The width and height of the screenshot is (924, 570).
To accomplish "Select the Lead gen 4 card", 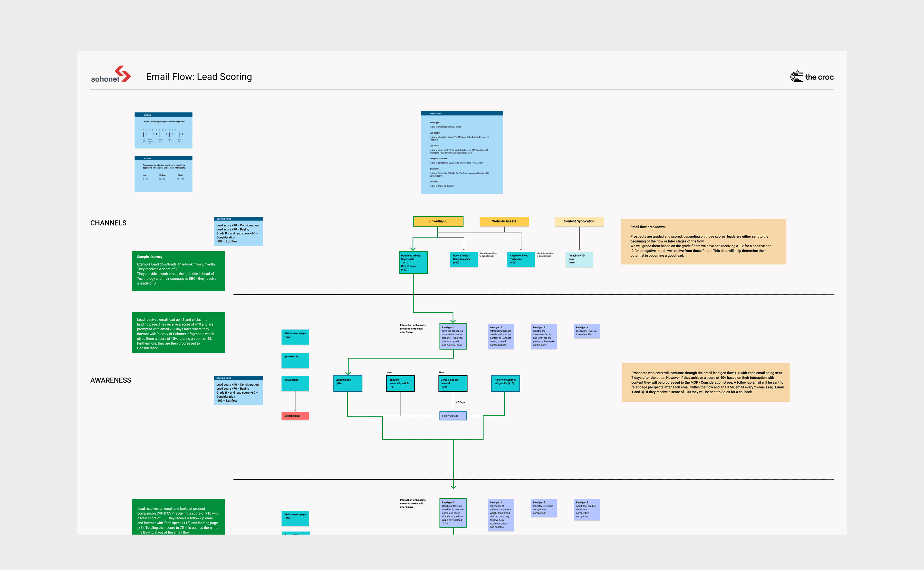I will click(x=586, y=331).
